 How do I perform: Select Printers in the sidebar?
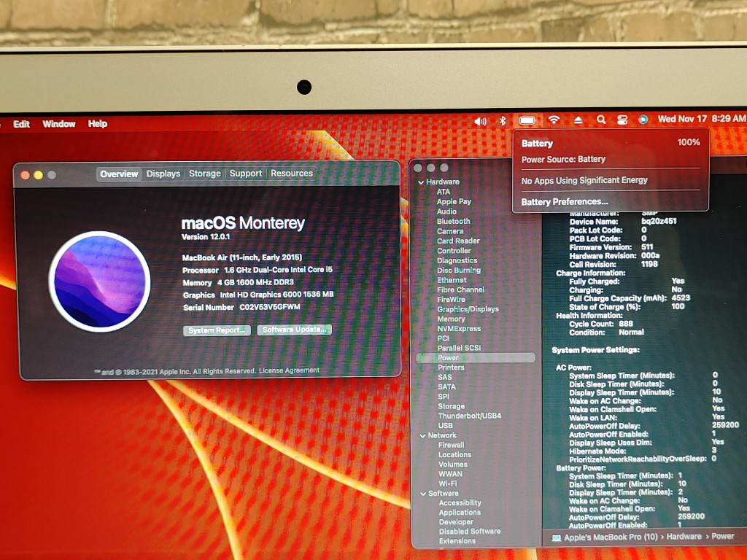tap(451, 367)
